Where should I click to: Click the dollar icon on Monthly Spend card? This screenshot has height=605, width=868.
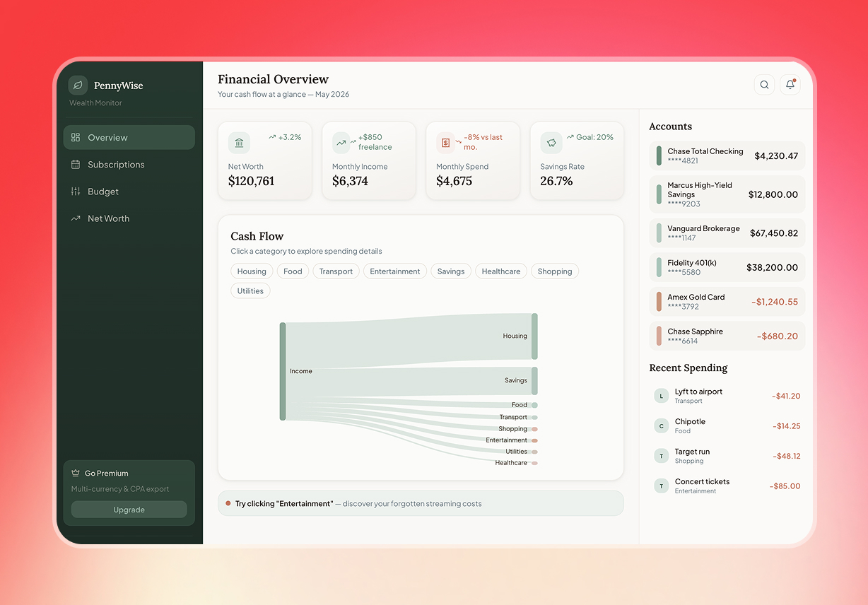coord(445,143)
